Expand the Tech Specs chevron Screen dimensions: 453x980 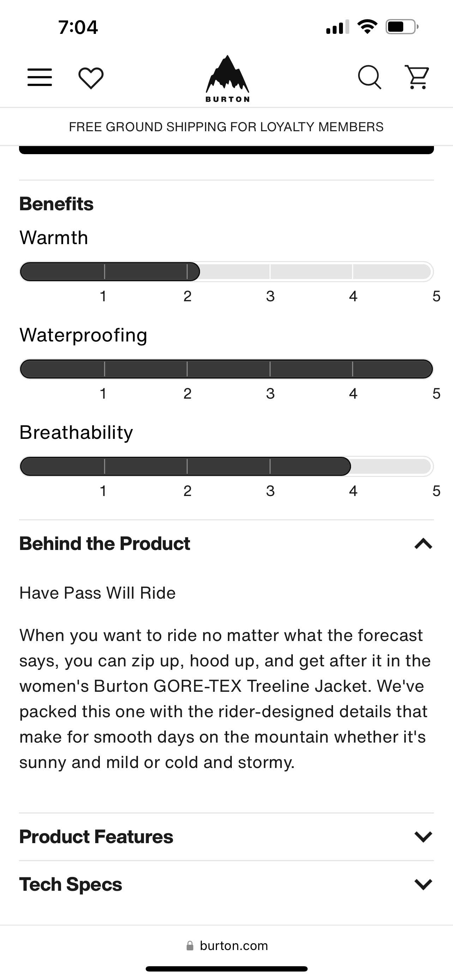[423, 884]
